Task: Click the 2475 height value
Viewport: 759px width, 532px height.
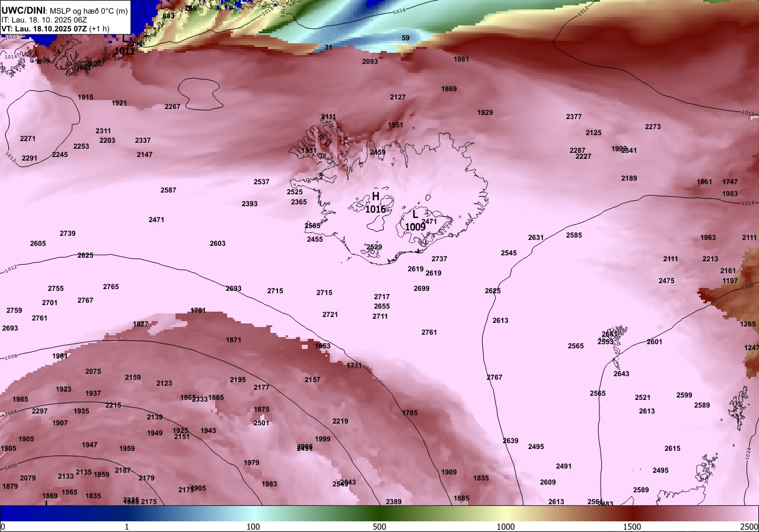Action: pyautogui.click(x=666, y=281)
